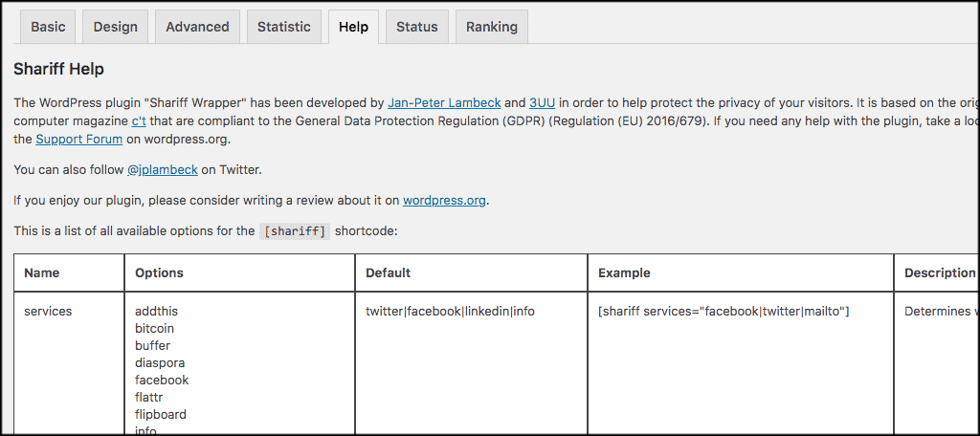Image resolution: width=980 pixels, height=436 pixels.
Task: Visit the Support Forum link
Action: tap(78, 140)
